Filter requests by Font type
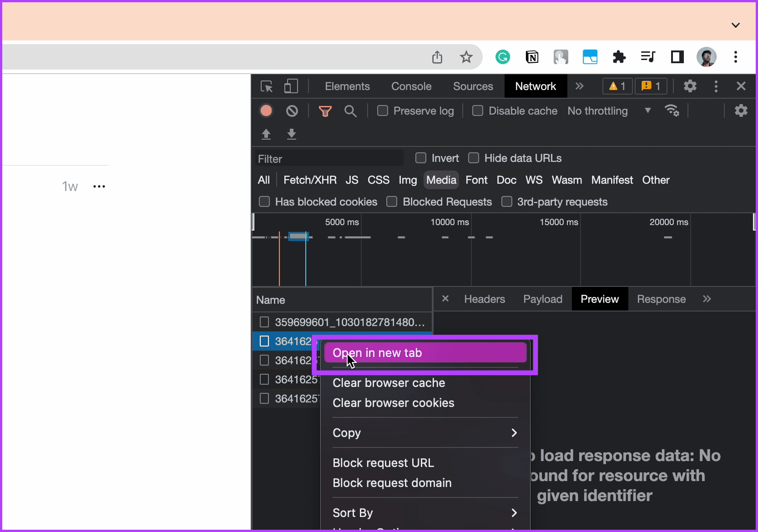This screenshot has height=532, width=758. click(x=476, y=180)
